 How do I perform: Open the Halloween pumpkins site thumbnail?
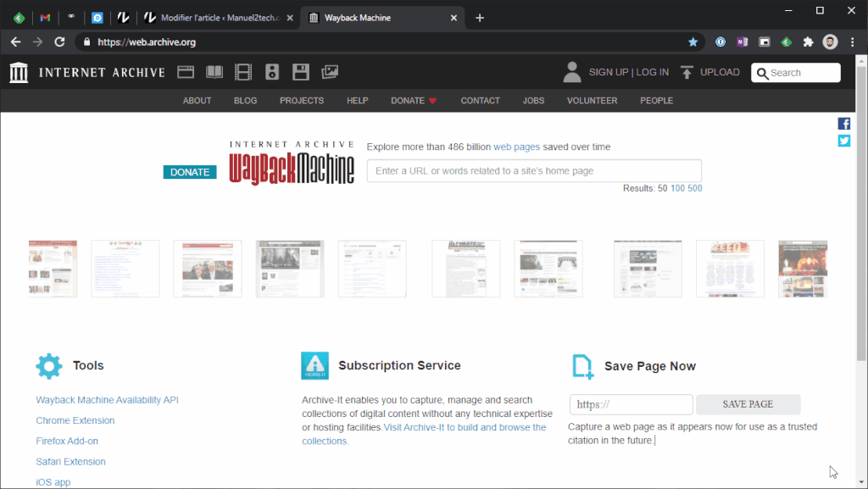click(x=803, y=269)
